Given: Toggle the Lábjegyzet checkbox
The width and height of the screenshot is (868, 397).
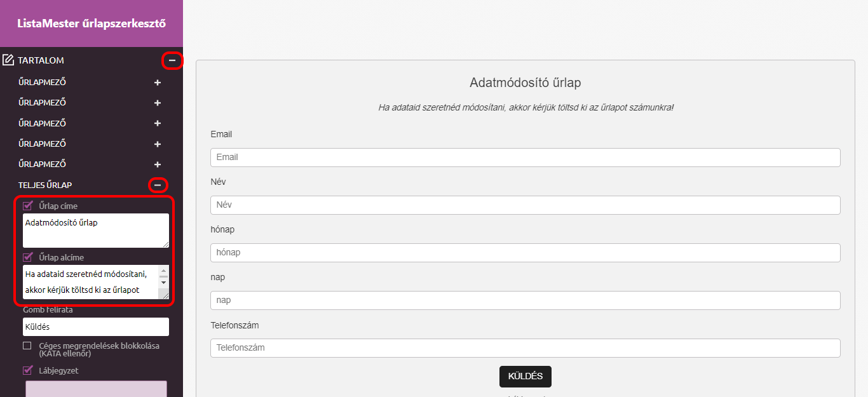Looking at the screenshot, I should 27,370.
